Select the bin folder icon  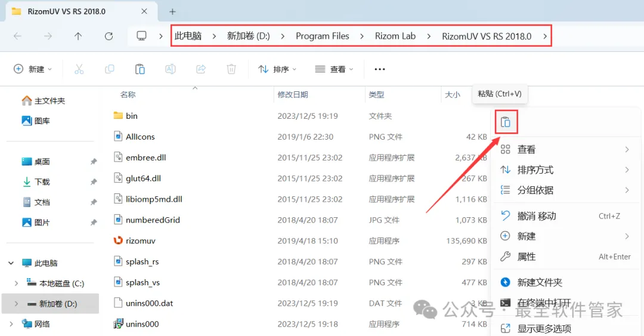(x=118, y=116)
